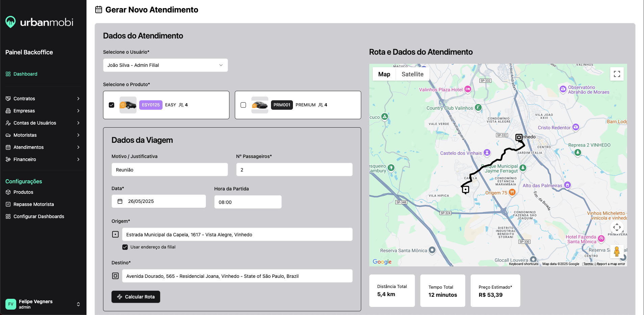644x315 pixels.
Task: Click the Valinhos Plaza Hotel map marker
Action: [x=468, y=89]
